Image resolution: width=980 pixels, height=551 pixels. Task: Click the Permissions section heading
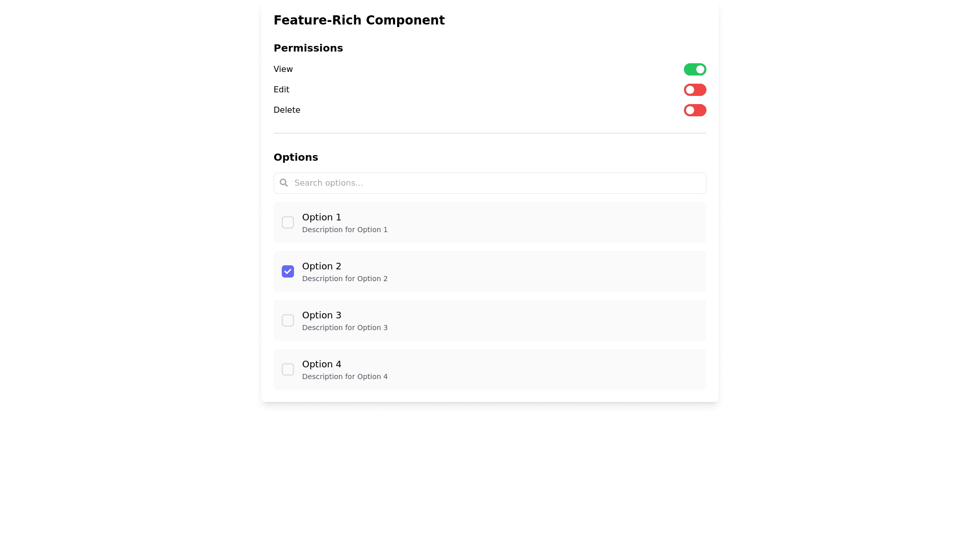pos(308,48)
